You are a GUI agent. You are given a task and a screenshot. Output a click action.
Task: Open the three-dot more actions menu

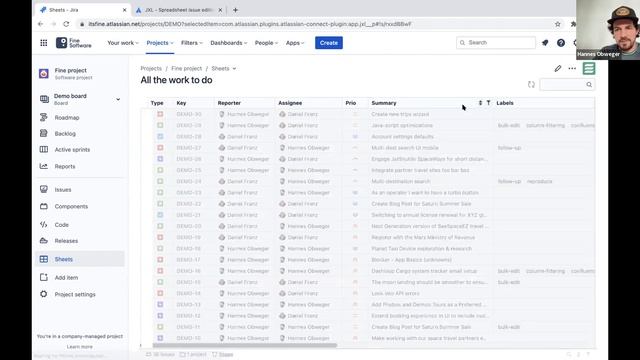572,69
